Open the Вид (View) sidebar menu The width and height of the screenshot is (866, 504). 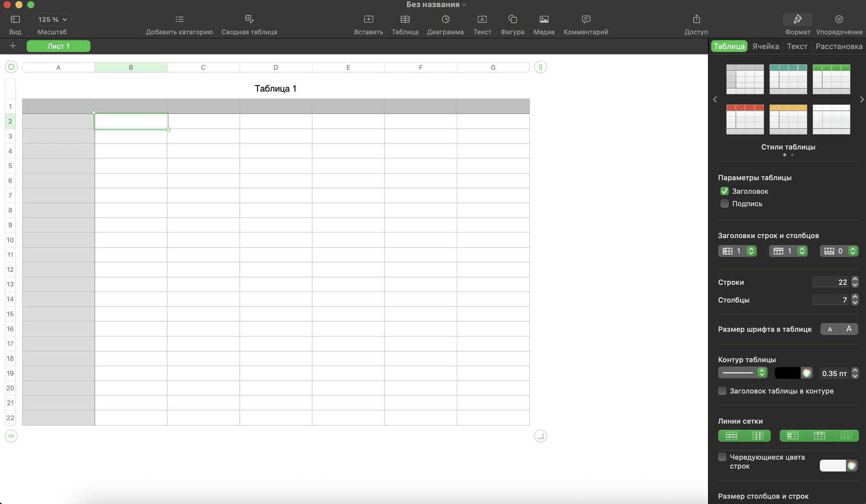15,19
